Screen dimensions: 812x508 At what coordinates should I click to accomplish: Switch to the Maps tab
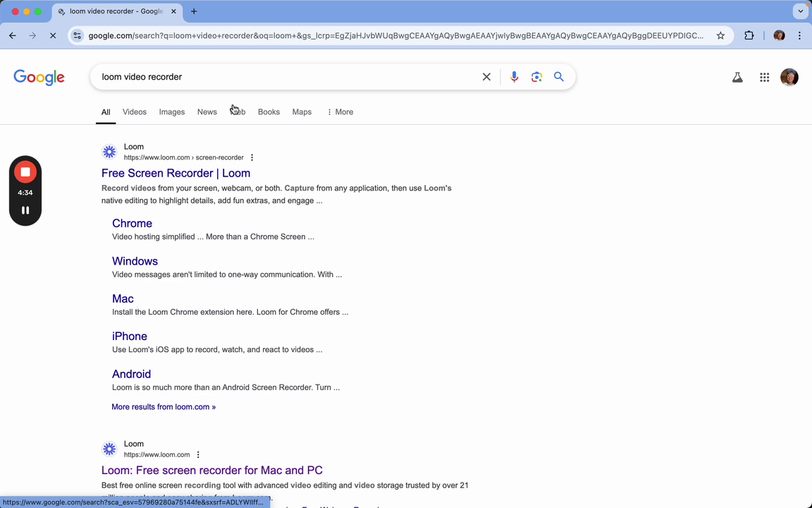(302, 112)
